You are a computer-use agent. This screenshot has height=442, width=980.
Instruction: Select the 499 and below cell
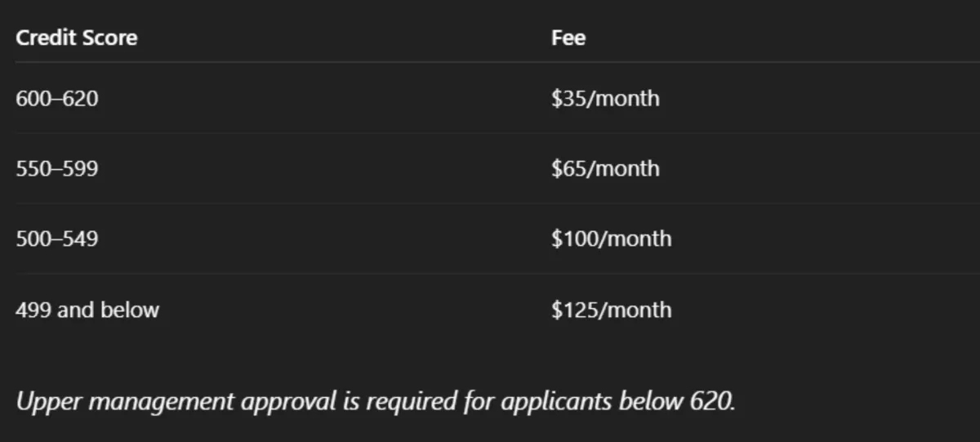[x=87, y=310]
